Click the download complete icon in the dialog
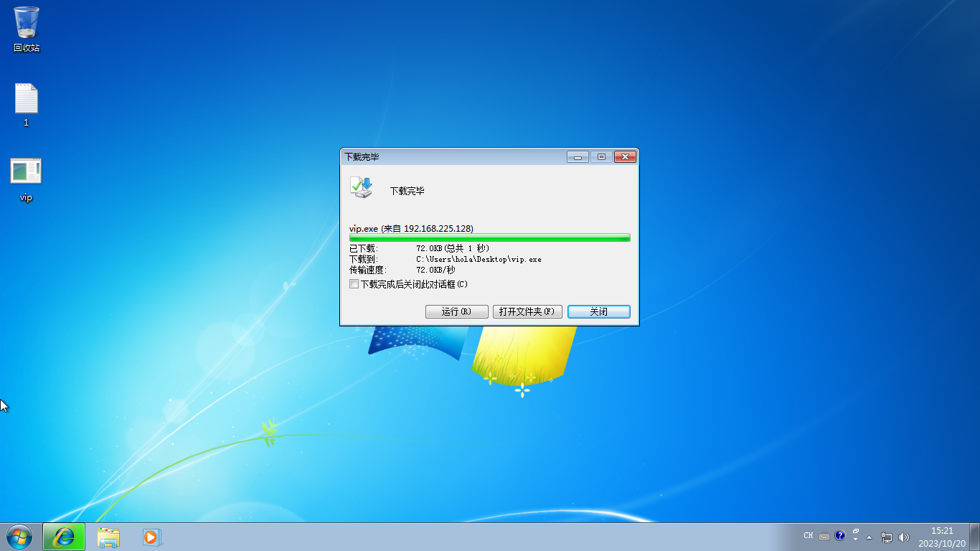The image size is (980, 551). point(362,187)
